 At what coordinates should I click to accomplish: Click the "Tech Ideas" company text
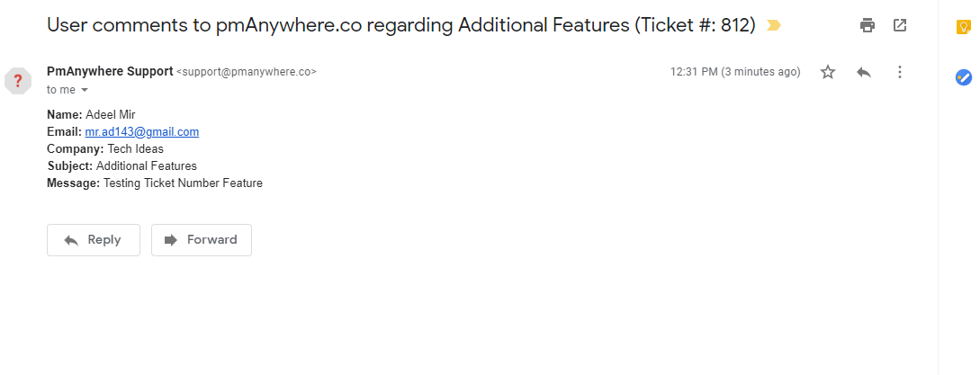tap(136, 148)
